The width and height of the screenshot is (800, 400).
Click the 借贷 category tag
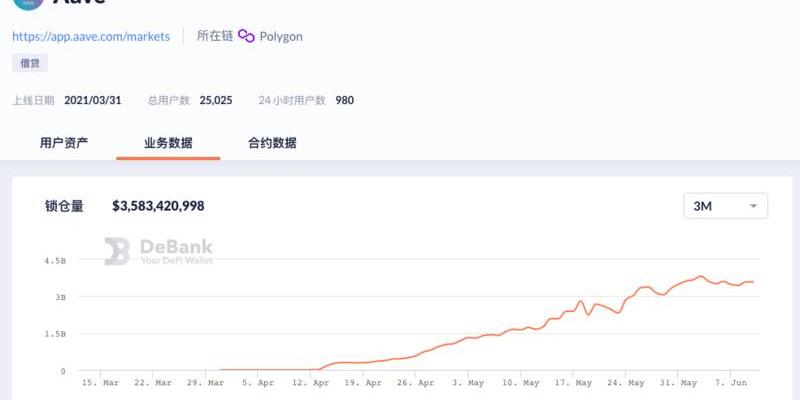pyautogui.click(x=30, y=63)
